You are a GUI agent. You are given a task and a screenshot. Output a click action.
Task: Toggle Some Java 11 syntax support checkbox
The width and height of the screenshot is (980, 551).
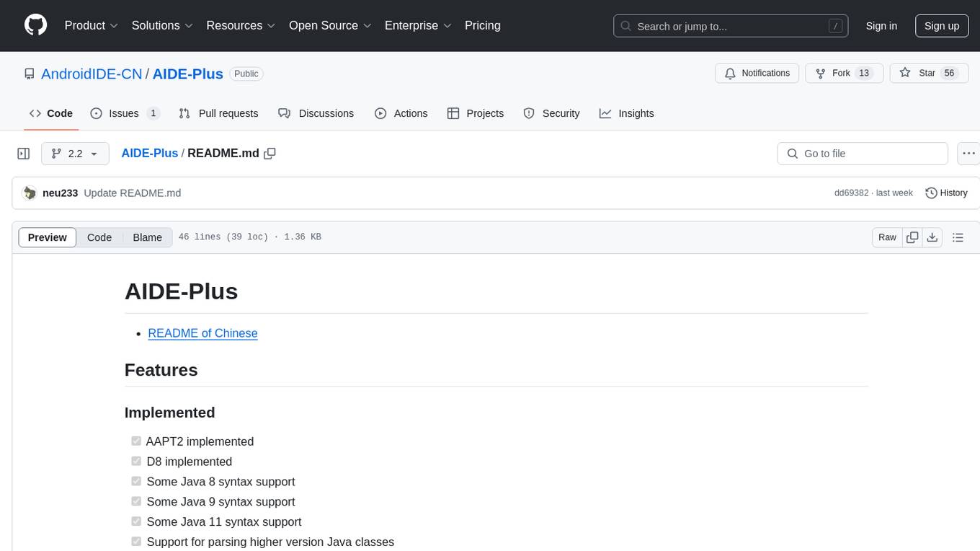pyautogui.click(x=136, y=521)
